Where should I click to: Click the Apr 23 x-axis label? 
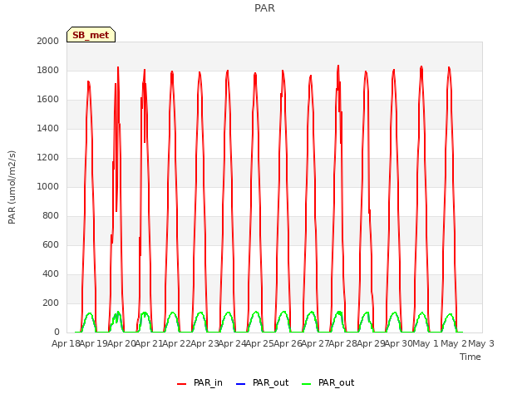pyautogui.click(x=204, y=343)
